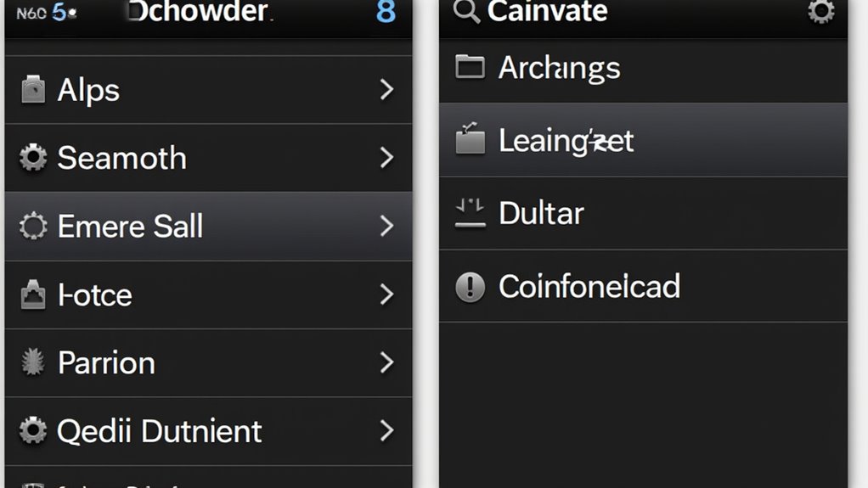Screen dimensions: 868x488
Task: Expand the Parrion row chevron
Action: tap(386, 363)
